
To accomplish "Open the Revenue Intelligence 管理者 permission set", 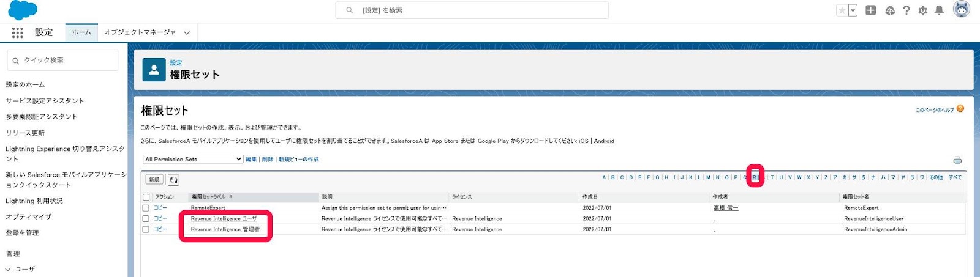I will [x=225, y=229].
